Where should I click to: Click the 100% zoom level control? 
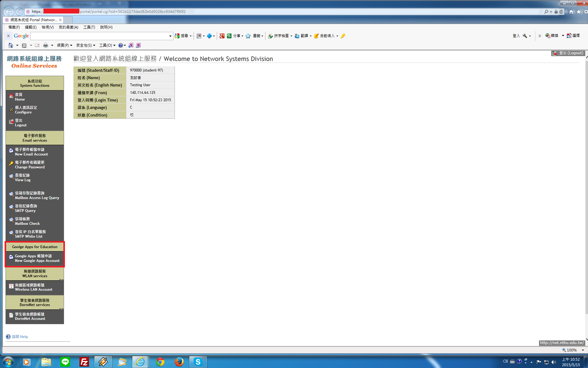[x=571, y=350]
